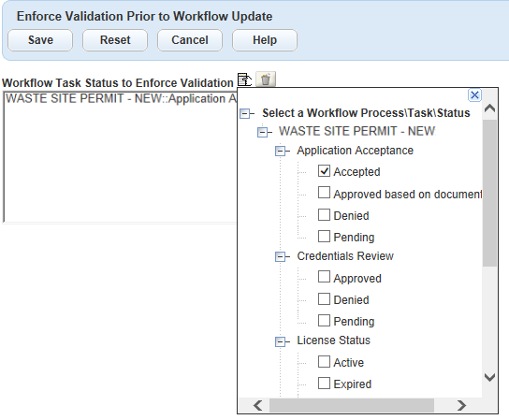This screenshot has height=420, width=509.
Task: Click the horizontal scrollbar left arrow
Action: coord(258,405)
